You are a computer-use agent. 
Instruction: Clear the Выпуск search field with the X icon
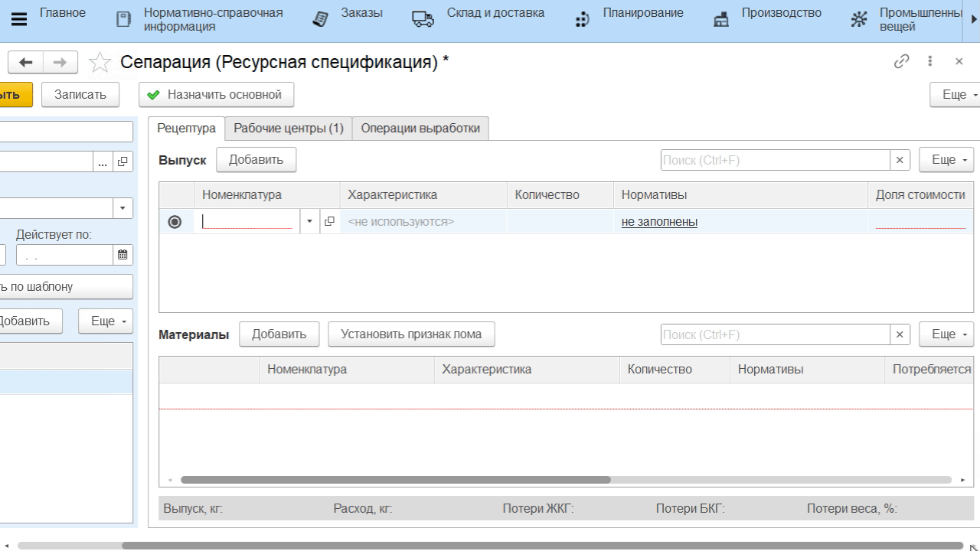[900, 160]
